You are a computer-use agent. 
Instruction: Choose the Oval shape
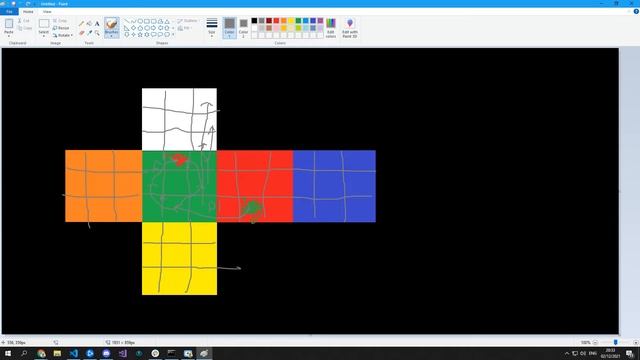(140, 21)
